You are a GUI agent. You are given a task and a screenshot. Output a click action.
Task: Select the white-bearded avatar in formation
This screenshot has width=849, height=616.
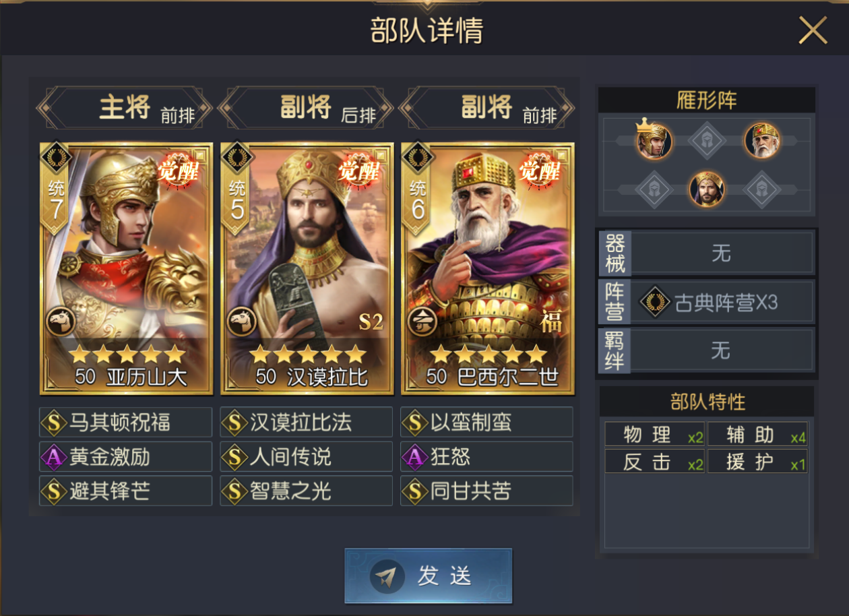(x=762, y=141)
